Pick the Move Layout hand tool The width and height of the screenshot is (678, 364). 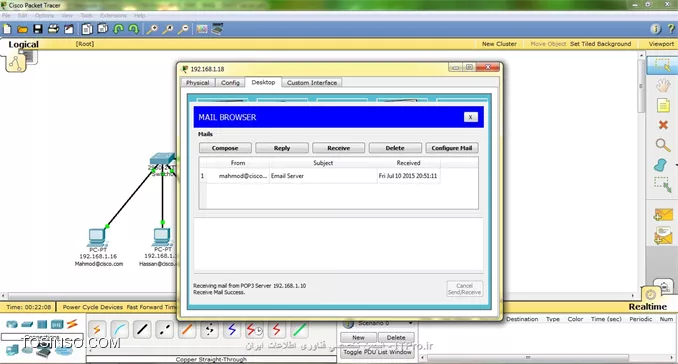(x=662, y=85)
